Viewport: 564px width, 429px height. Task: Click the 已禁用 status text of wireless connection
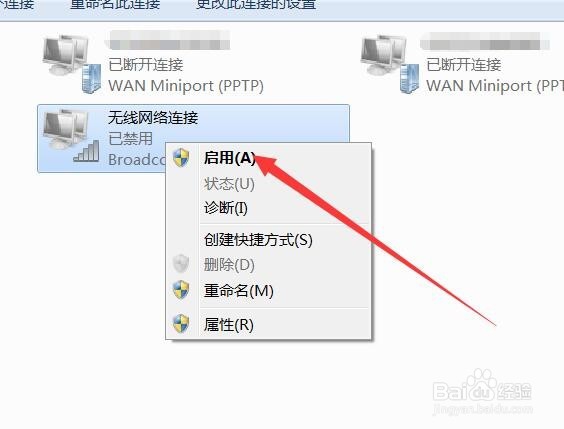tap(131, 139)
